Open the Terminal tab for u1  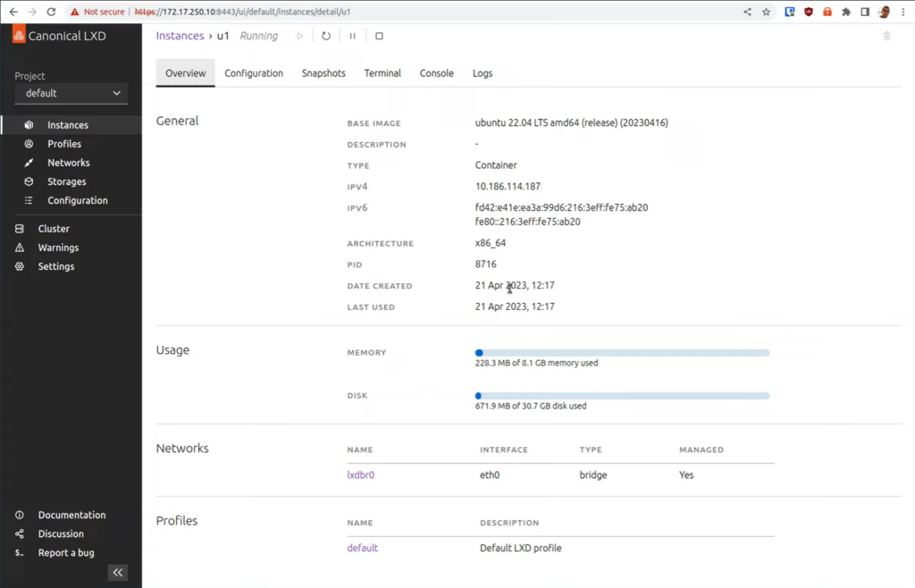click(382, 73)
